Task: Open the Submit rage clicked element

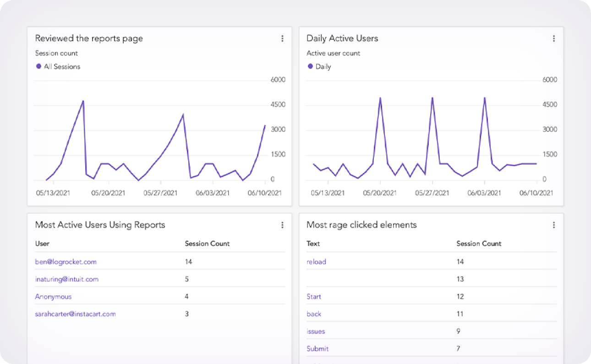Action: (317, 349)
